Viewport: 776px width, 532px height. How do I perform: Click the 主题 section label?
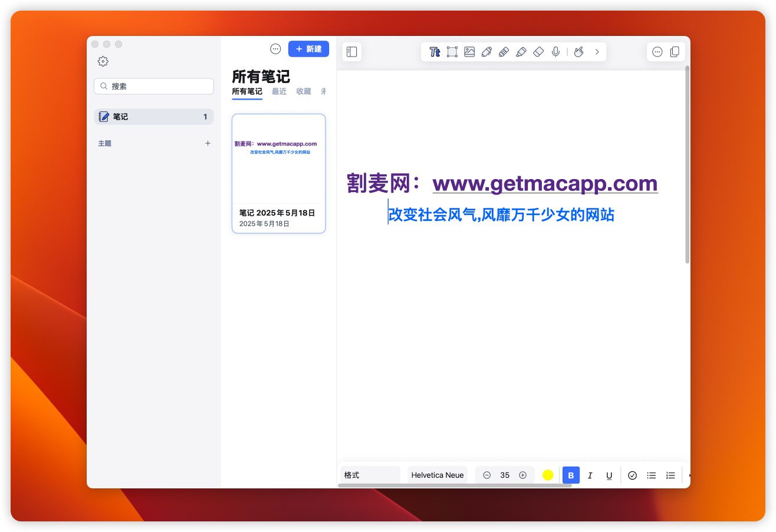(x=105, y=143)
